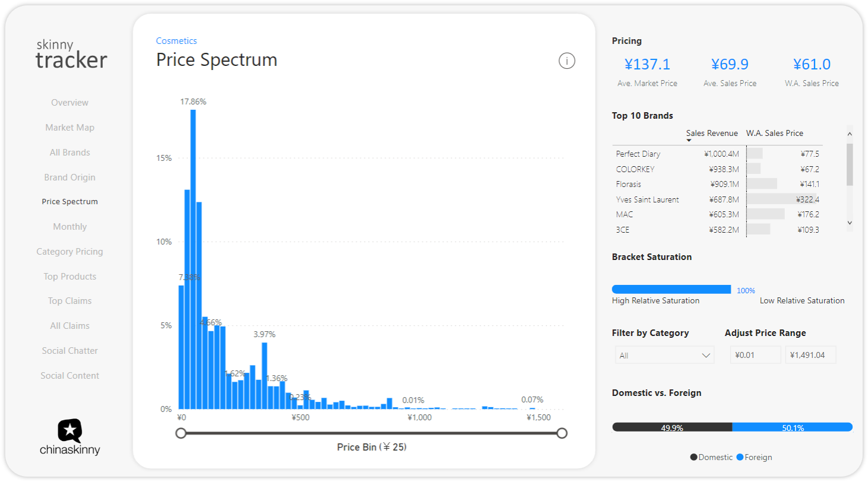Image resolution: width=868 pixels, height=482 pixels.
Task: Click the ¥61.0 W.A. Sales Price value
Action: (812, 64)
